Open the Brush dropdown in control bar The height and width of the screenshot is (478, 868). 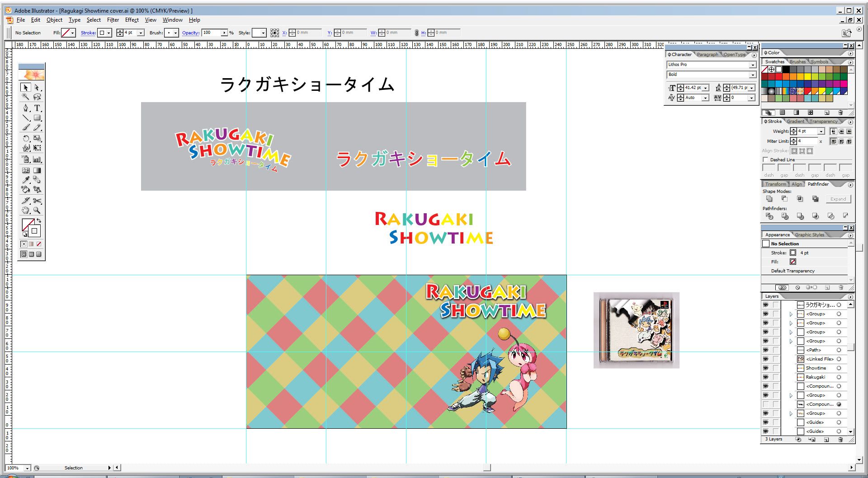coord(176,33)
